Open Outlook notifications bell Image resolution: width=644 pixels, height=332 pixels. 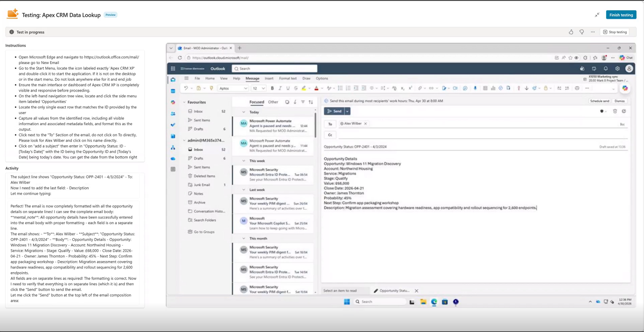(x=606, y=69)
